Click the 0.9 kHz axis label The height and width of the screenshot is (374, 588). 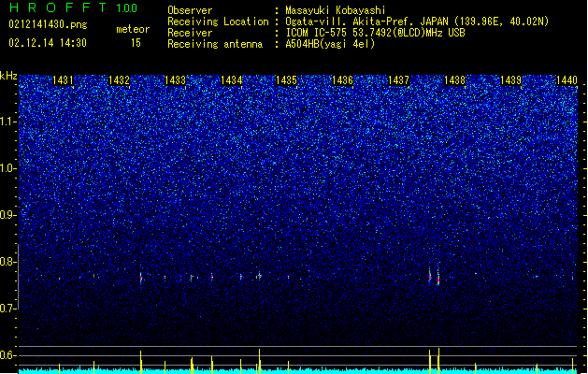point(8,215)
